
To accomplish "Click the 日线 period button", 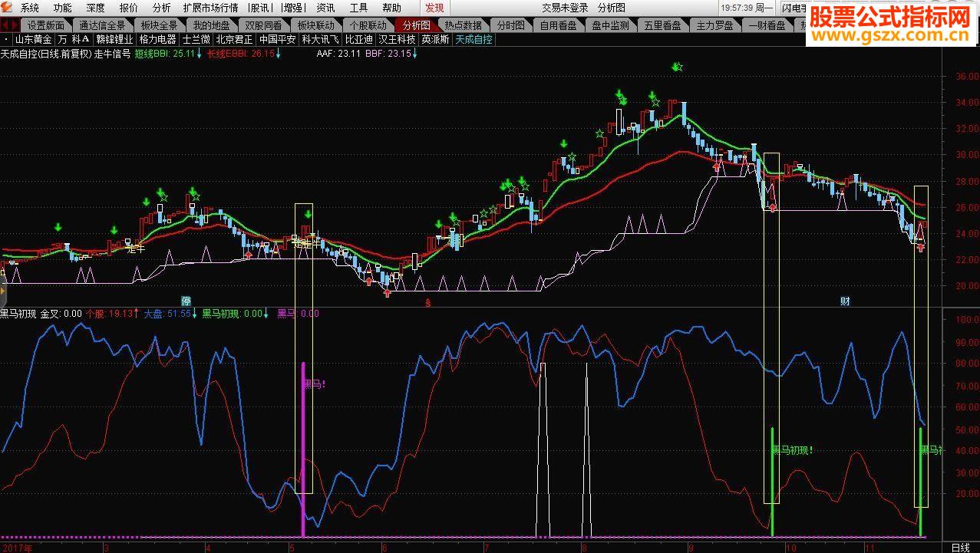I will coord(960,548).
